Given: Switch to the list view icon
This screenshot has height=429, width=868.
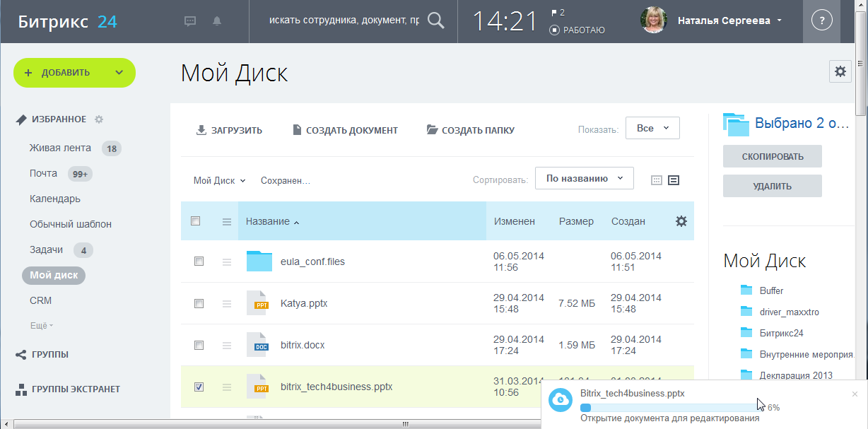Looking at the screenshot, I should [x=674, y=180].
